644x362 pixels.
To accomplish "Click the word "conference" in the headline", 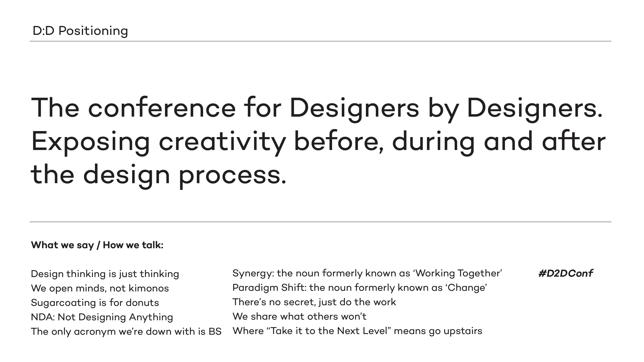I will pos(162,108).
